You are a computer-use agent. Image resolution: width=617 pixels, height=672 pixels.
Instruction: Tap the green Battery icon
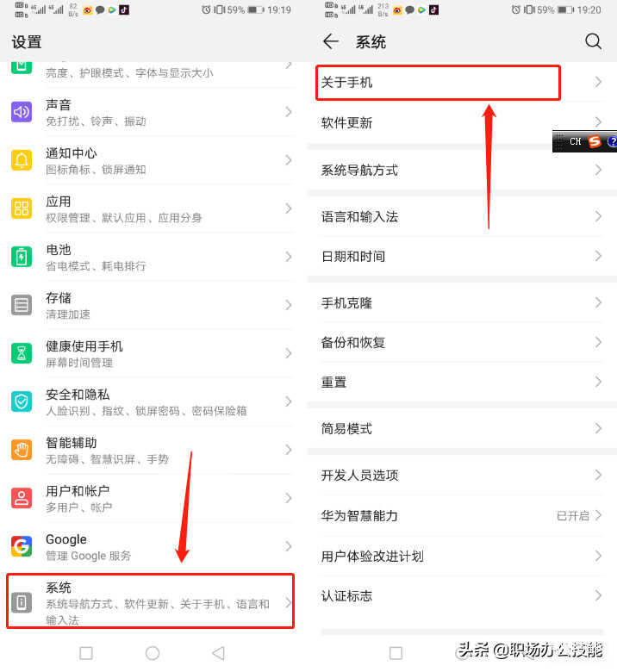point(22,257)
